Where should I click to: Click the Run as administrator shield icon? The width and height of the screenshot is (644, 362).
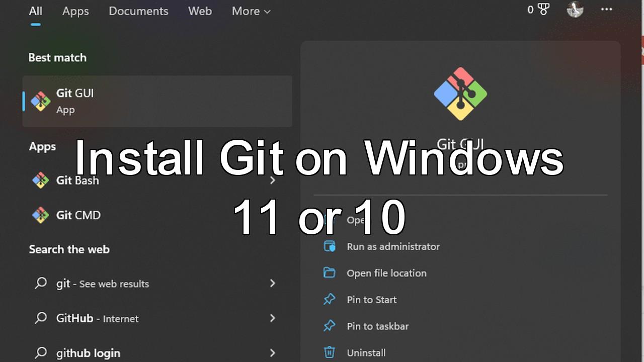pos(329,246)
